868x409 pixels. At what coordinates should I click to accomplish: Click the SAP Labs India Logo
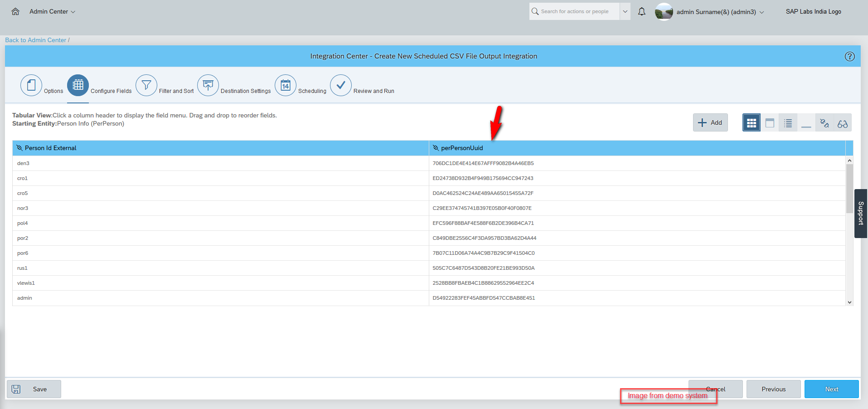813,12
